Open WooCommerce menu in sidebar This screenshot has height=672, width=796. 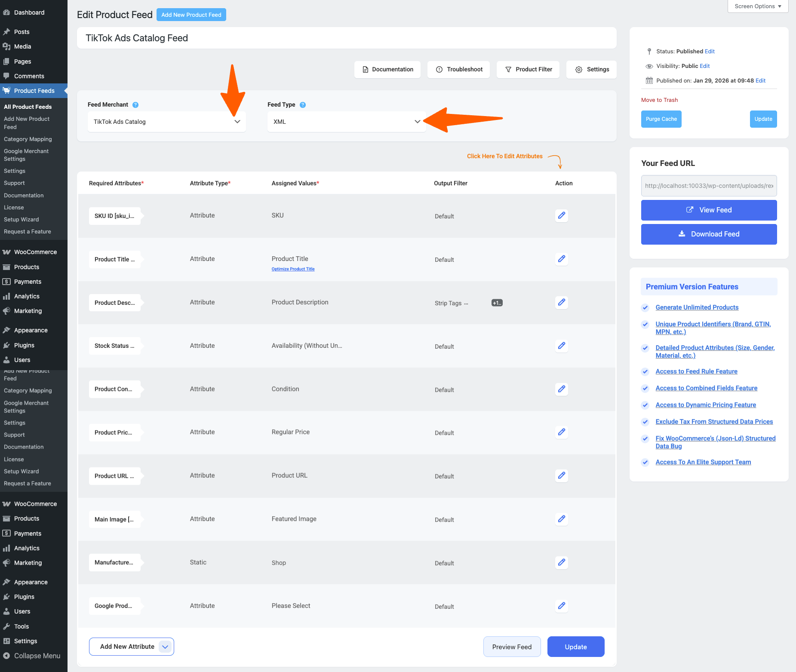pyautogui.click(x=35, y=252)
